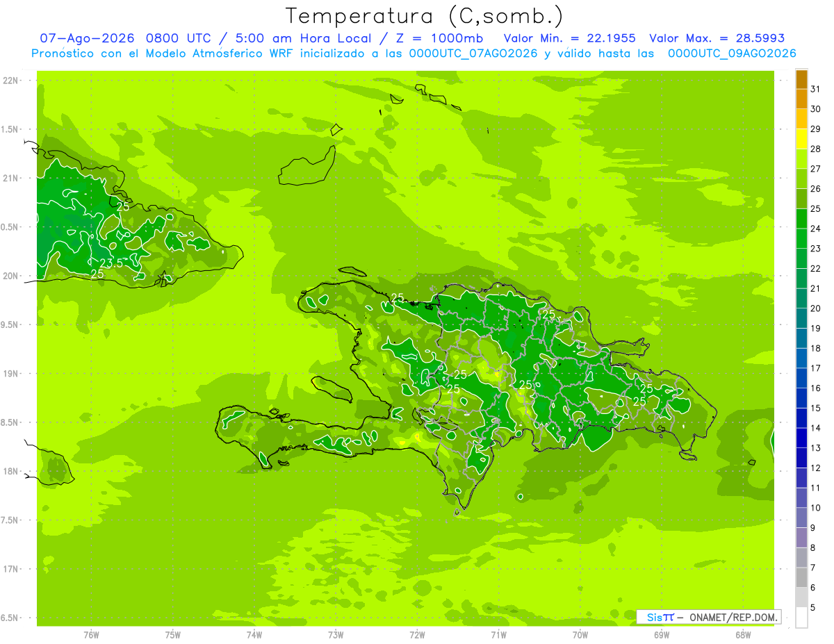The width and height of the screenshot is (834, 644).
Task: Click the Sisπ ONAMET/REP.DOM. logo box
Action: [x=708, y=617]
